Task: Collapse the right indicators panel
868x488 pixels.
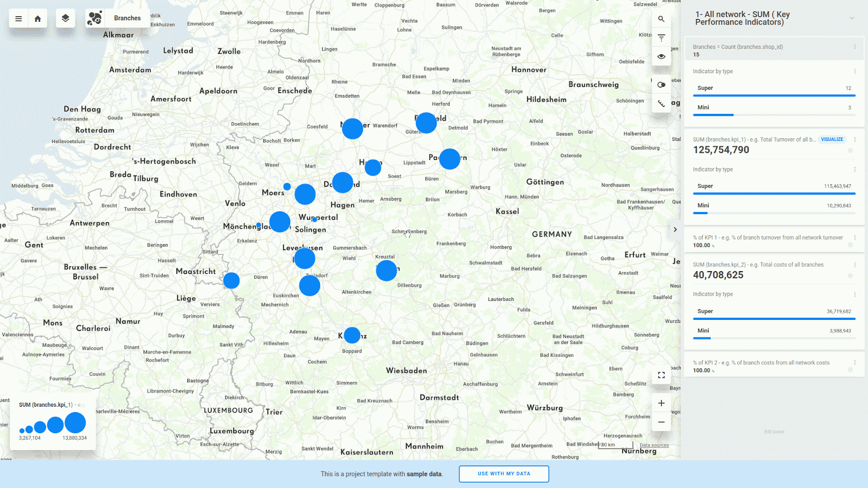Action: point(675,229)
